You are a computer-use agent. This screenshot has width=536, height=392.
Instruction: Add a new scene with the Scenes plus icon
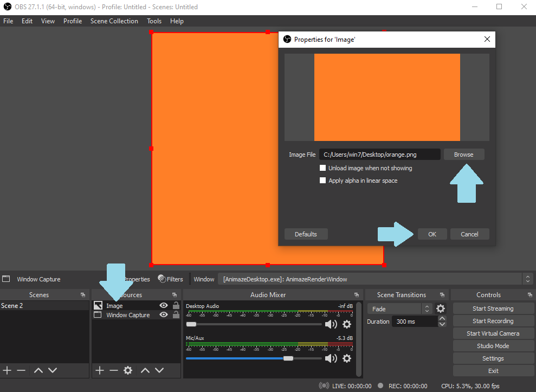click(x=7, y=370)
